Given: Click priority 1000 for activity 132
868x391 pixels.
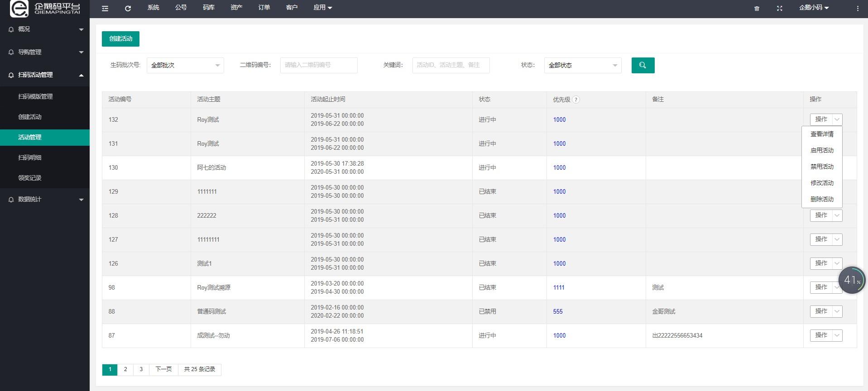Looking at the screenshot, I should point(559,119).
